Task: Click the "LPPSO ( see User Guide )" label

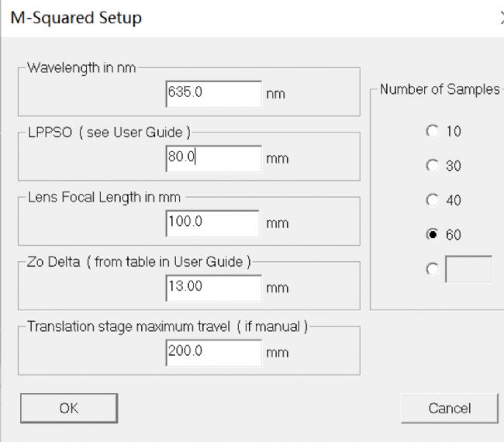Action: [x=108, y=132]
